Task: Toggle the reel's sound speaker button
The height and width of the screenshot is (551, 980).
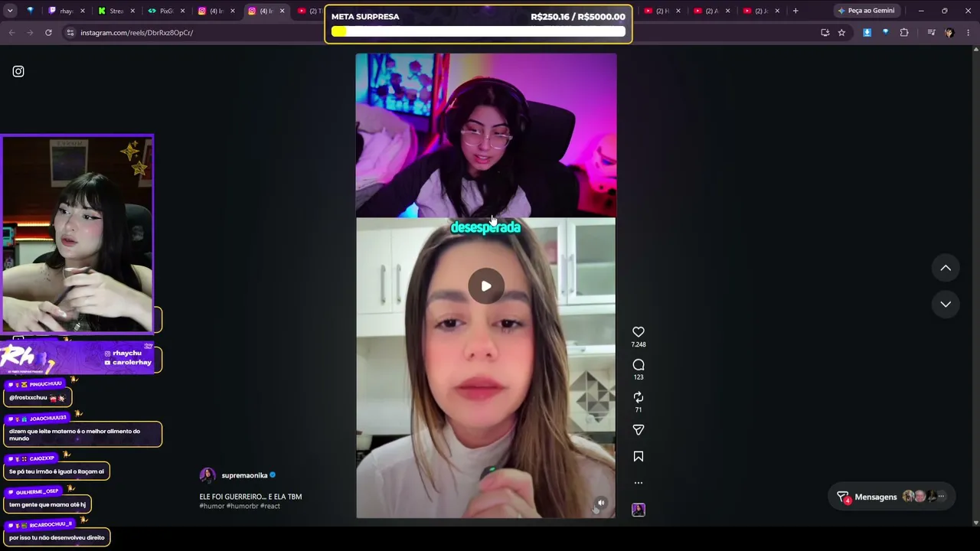Action: point(601,503)
